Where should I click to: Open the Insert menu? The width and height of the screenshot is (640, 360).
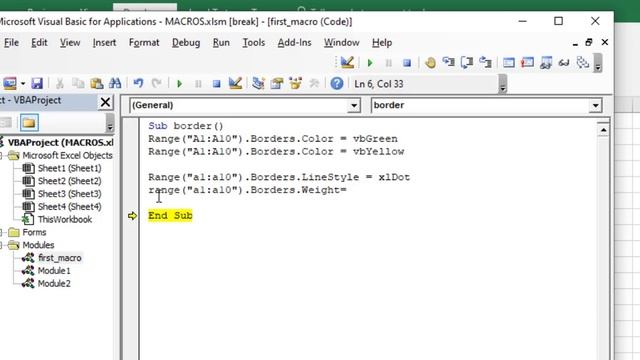[x=104, y=42]
